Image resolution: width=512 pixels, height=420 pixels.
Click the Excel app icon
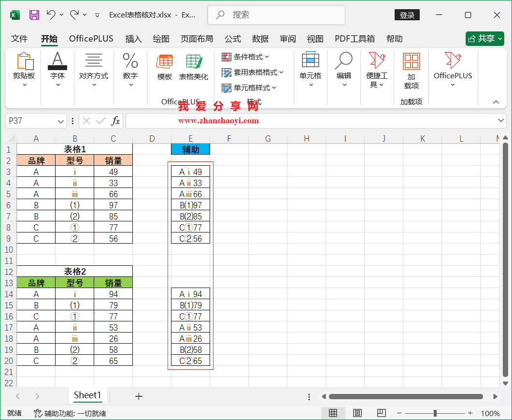point(15,15)
